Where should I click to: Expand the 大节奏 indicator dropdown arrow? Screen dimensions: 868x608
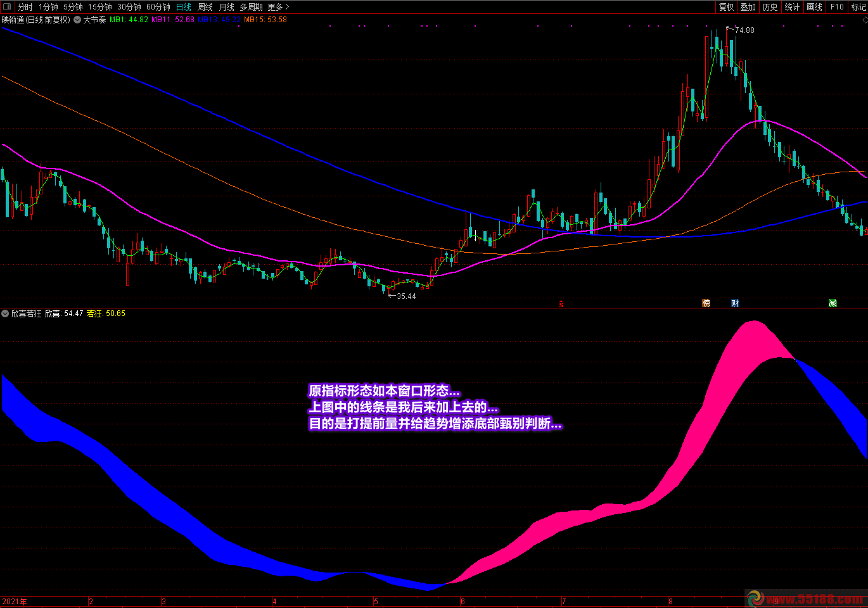coord(77,20)
